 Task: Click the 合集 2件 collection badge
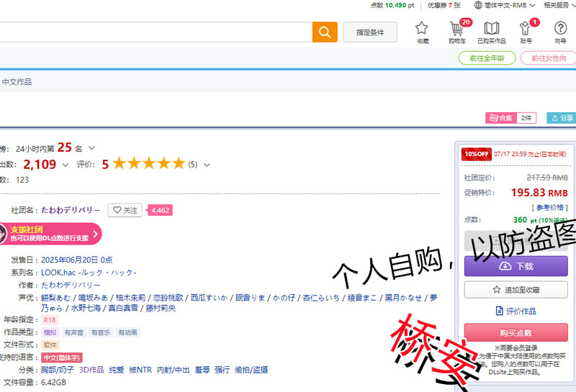coord(510,118)
